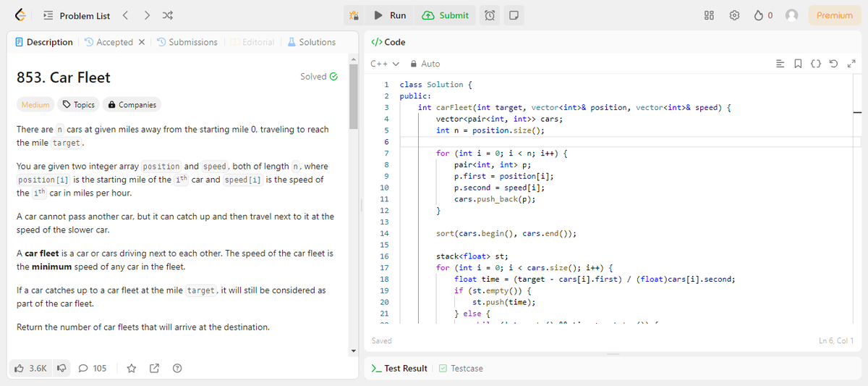Close the Accepted tab
The height and width of the screenshot is (386, 868).
pos(141,42)
